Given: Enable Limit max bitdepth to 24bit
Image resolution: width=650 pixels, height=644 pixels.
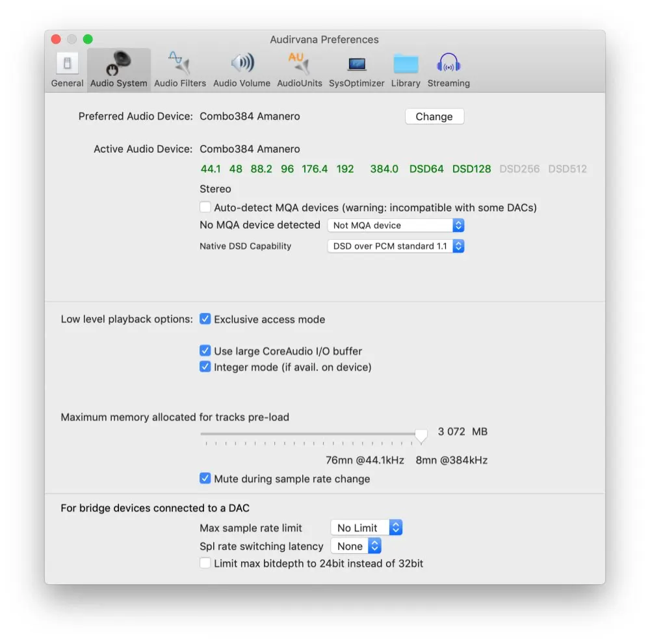Looking at the screenshot, I should click(205, 563).
